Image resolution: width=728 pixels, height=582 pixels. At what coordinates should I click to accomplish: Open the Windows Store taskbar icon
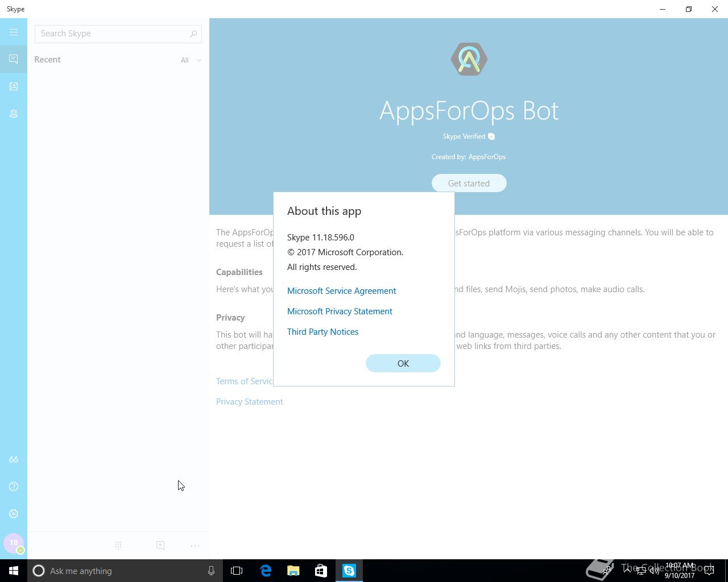(321, 571)
